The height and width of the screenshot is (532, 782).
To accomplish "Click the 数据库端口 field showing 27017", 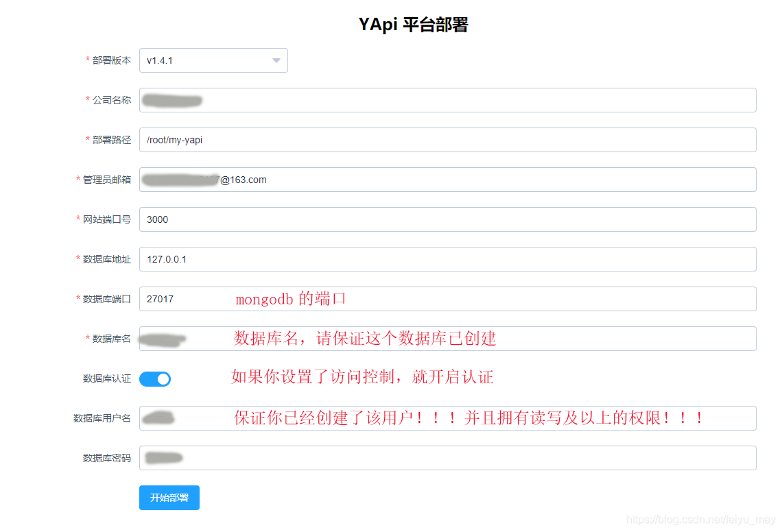I will [x=447, y=299].
